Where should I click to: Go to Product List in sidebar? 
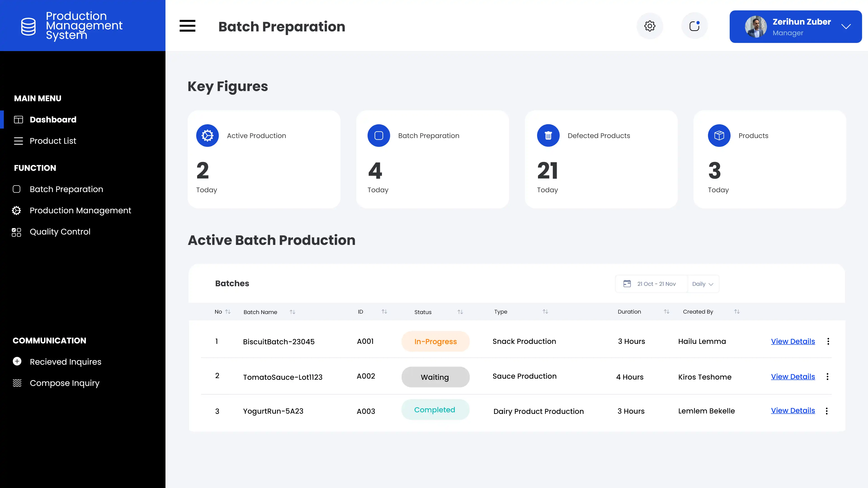(53, 141)
